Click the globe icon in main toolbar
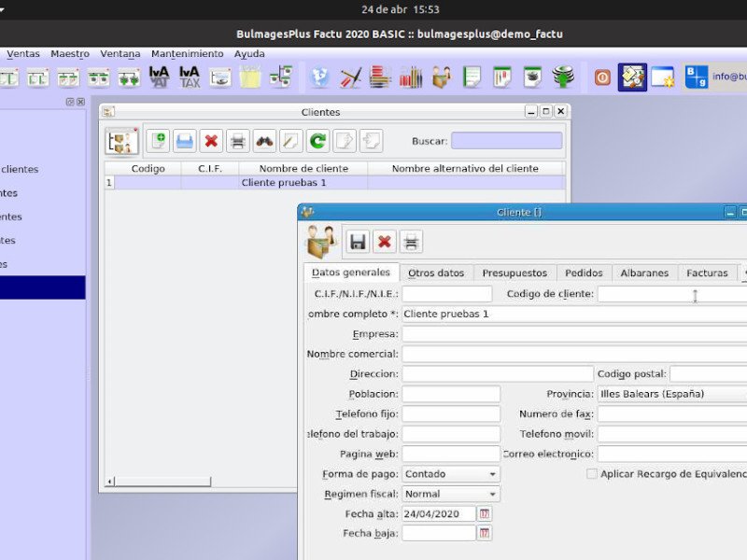 320,77
